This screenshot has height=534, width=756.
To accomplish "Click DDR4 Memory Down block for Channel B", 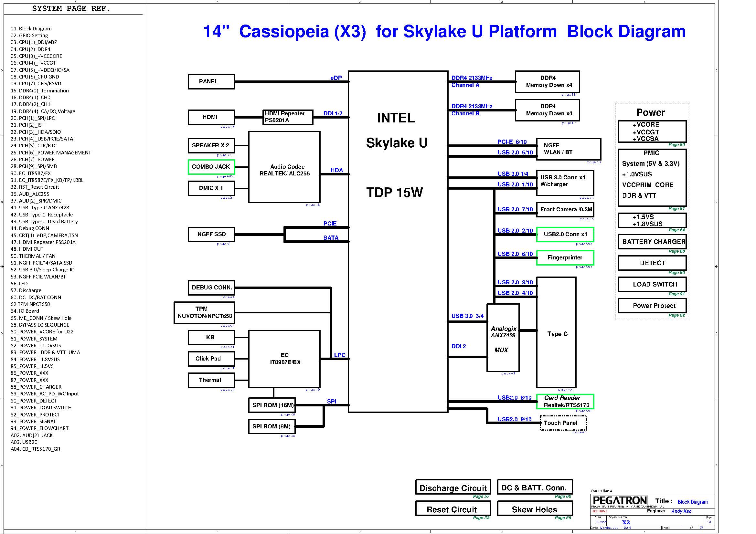I will tap(548, 110).
